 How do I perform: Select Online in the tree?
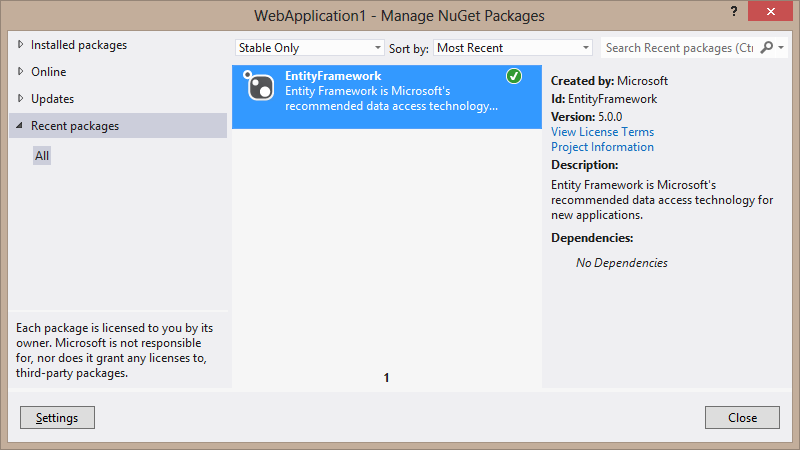coord(48,72)
